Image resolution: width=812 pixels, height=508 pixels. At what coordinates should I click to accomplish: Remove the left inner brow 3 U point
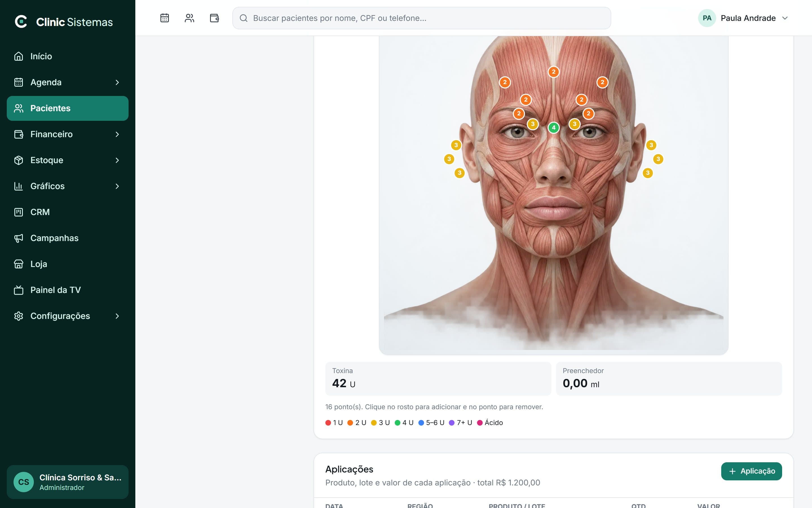(x=533, y=124)
